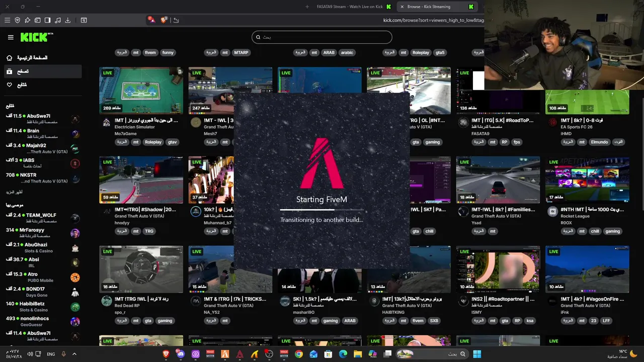Open Google Chrome from the taskbar

(299, 354)
